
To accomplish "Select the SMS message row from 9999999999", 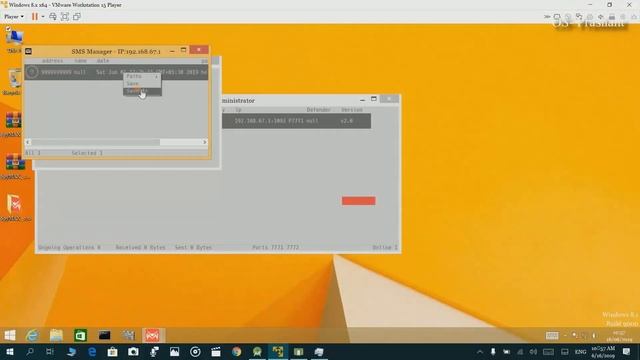I will click(x=116, y=72).
